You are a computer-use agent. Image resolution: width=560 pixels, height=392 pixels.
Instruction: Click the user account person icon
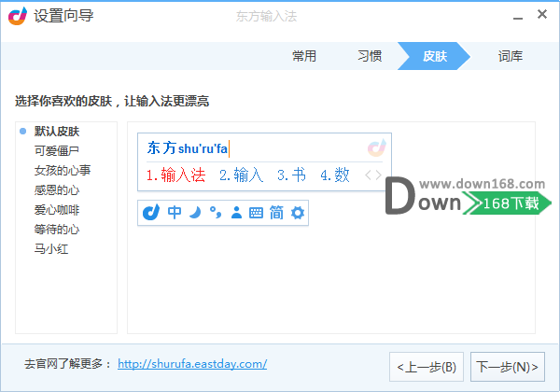tap(236, 213)
